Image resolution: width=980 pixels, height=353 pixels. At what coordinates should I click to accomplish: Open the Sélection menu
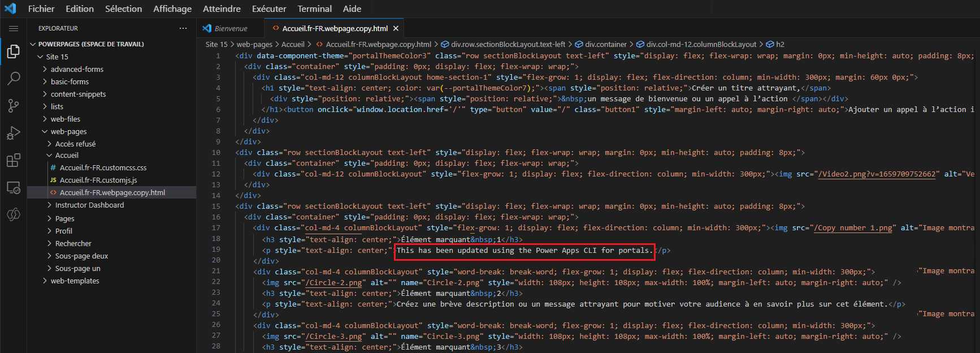pos(124,8)
